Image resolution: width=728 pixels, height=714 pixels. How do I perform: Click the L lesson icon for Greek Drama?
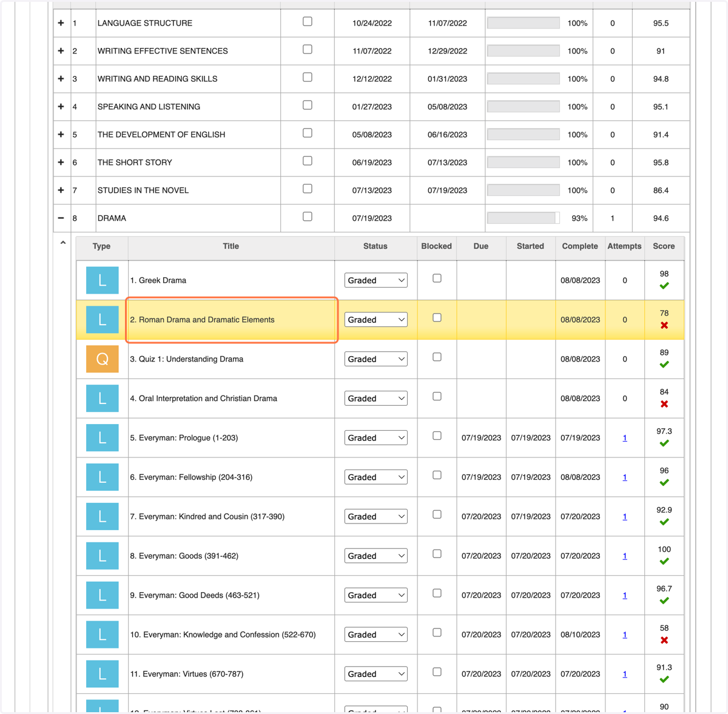tap(102, 280)
